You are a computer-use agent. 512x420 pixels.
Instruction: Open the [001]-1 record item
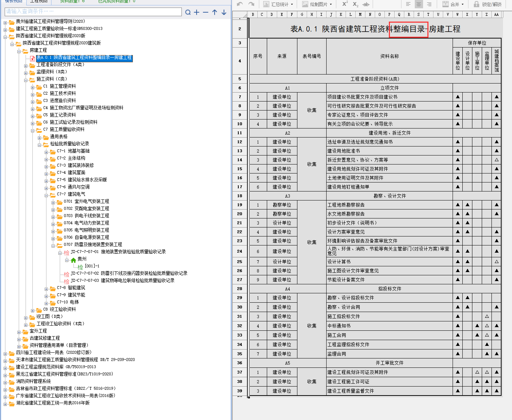92,266
